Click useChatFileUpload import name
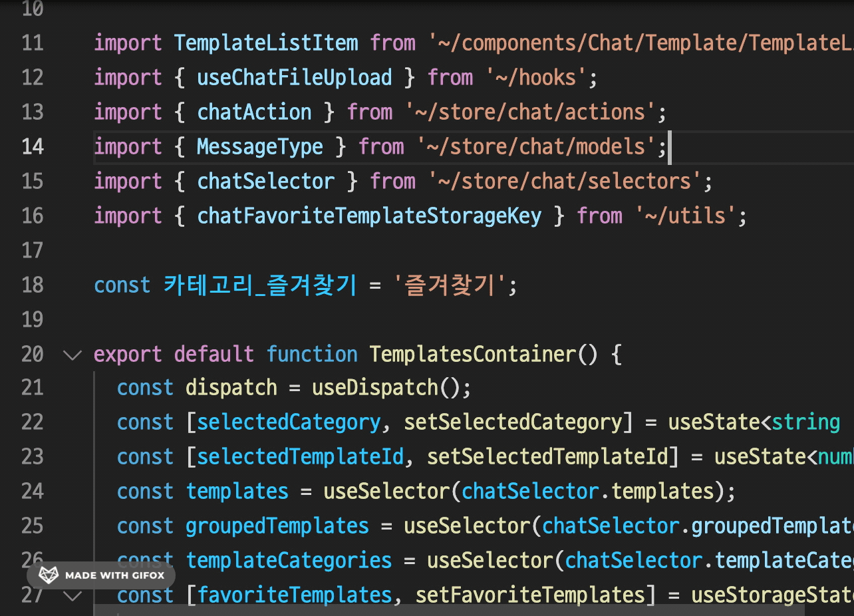Screen dimensions: 854x616 click(295, 78)
